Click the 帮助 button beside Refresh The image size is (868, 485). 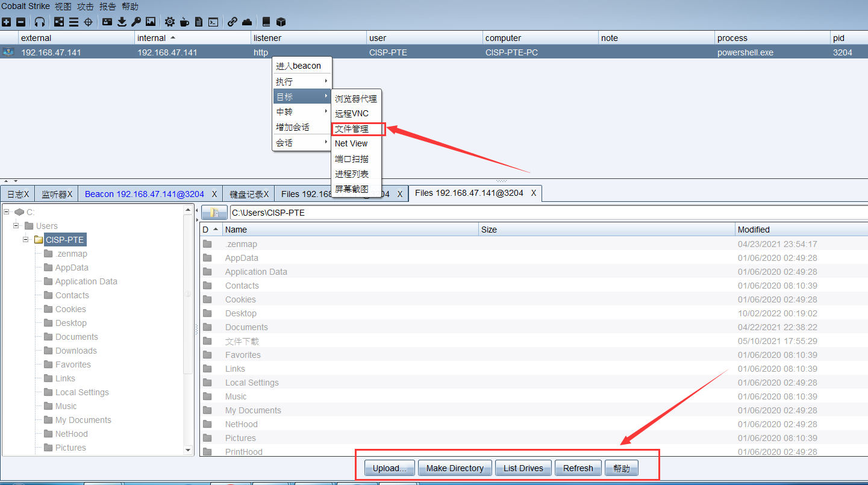pyautogui.click(x=622, y=468)
